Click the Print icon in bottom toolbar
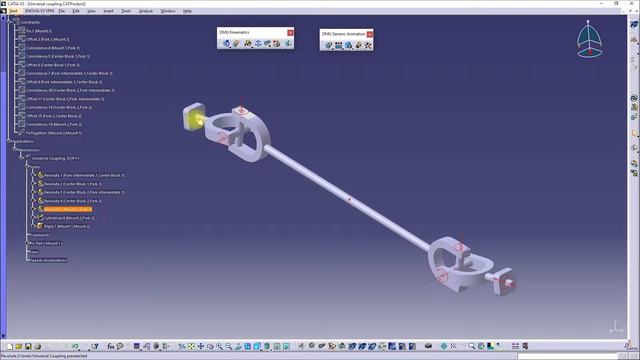This screenshot has width=640, height=360. pos(38,346)
